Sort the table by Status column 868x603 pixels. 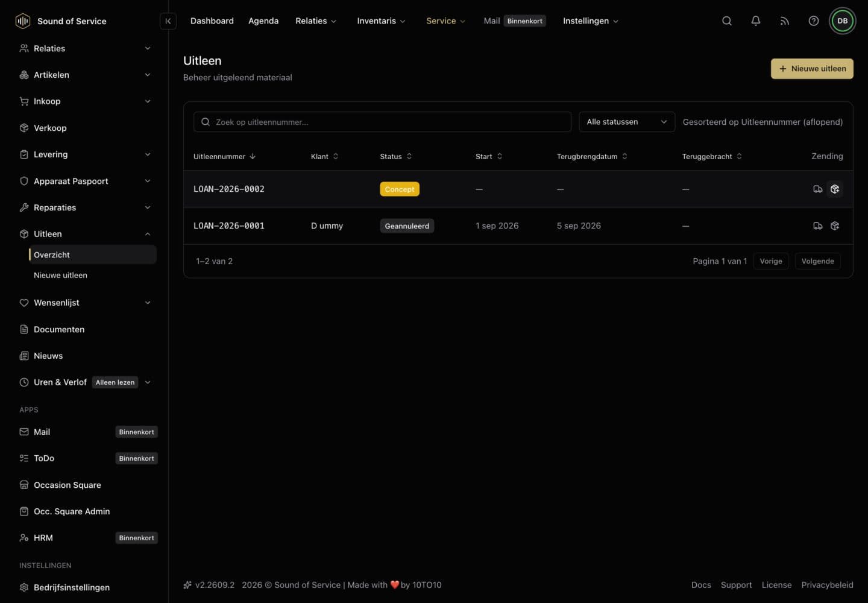tap(396, 157)
